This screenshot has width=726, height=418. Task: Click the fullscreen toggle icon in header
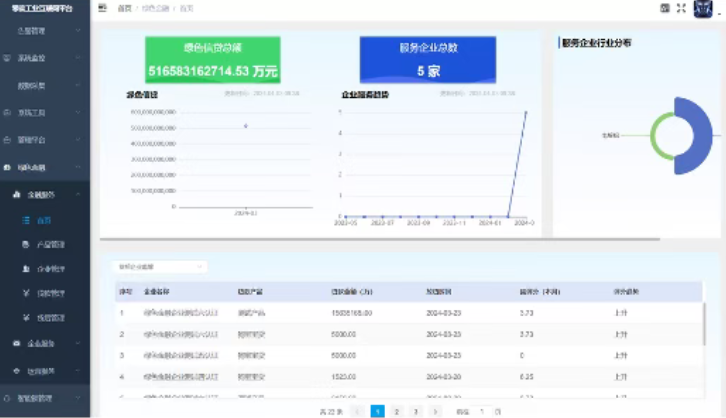click(x=681, y=8)
